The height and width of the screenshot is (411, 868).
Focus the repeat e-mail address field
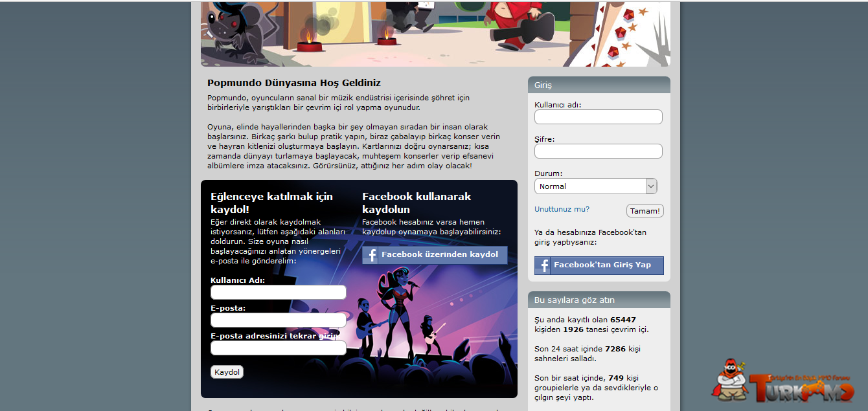point(279,348)
